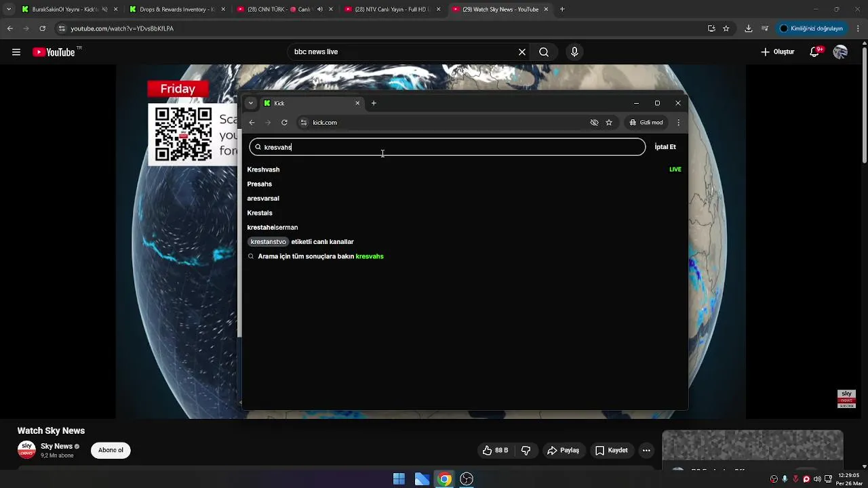
Task: Open the taskbar clock showing 12:29:05
Action: point(849,479)
